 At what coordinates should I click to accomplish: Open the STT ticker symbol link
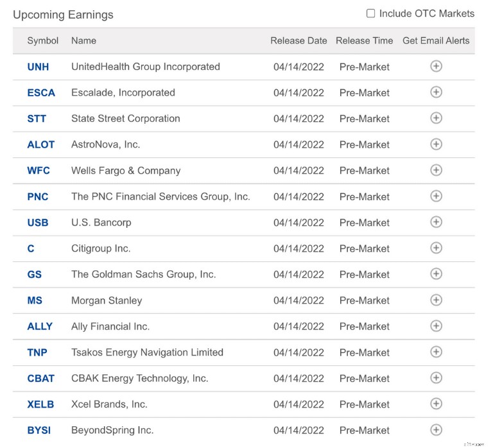[x=37, y=119]
